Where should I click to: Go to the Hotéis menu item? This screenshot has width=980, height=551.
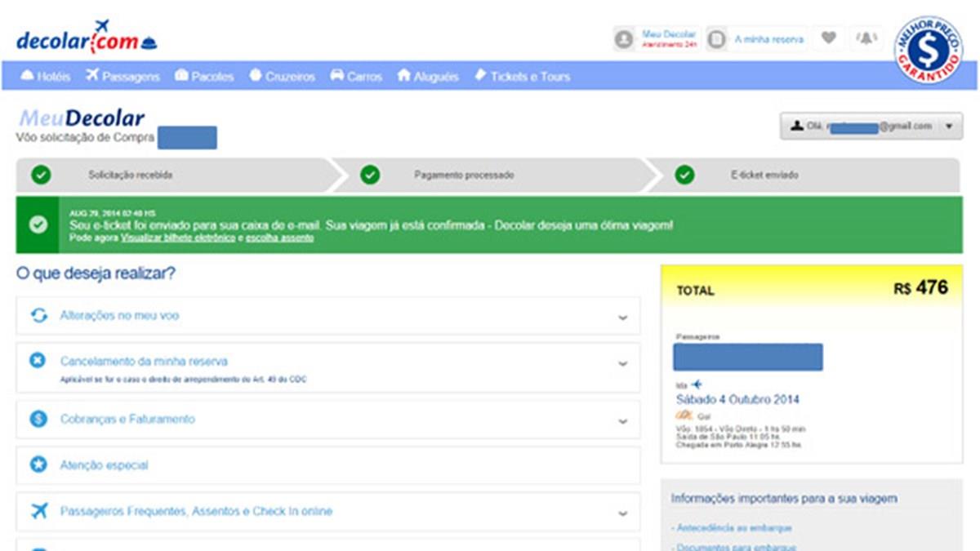click(46, 77)
